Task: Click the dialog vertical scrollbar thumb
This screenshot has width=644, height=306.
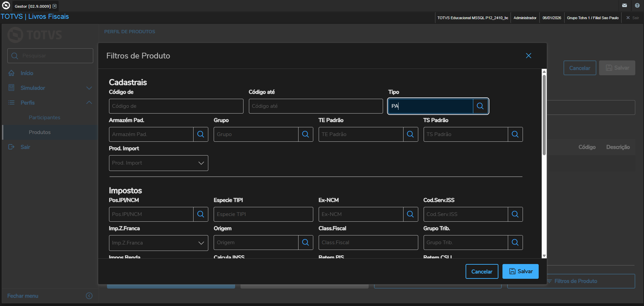Action: point(544,114)
